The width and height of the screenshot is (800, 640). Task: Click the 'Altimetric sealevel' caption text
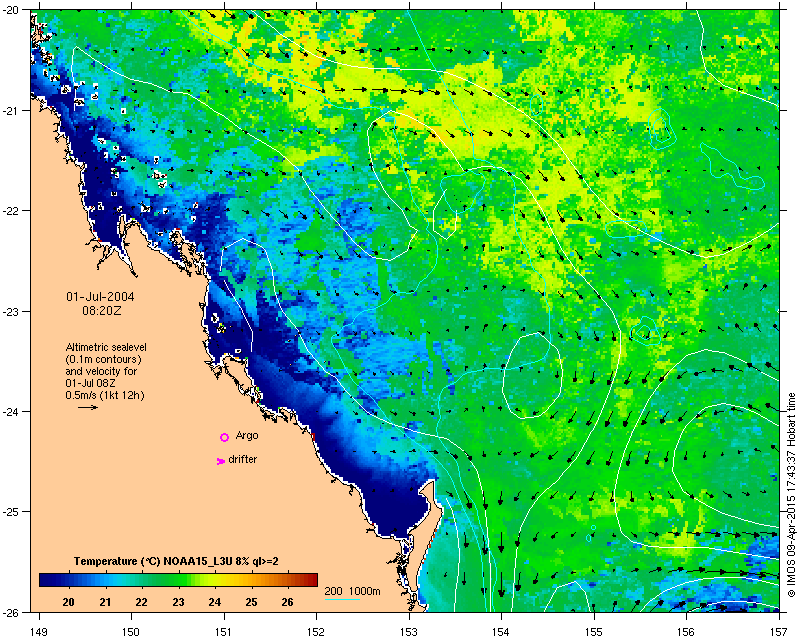click(x=106, y=347)
